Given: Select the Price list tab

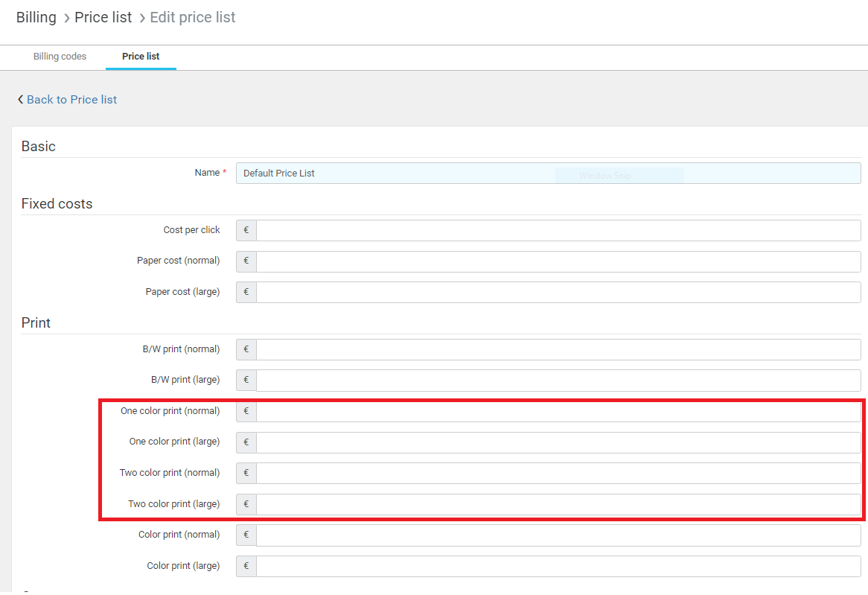Looking at the screenshot, I should pos(141,57).
